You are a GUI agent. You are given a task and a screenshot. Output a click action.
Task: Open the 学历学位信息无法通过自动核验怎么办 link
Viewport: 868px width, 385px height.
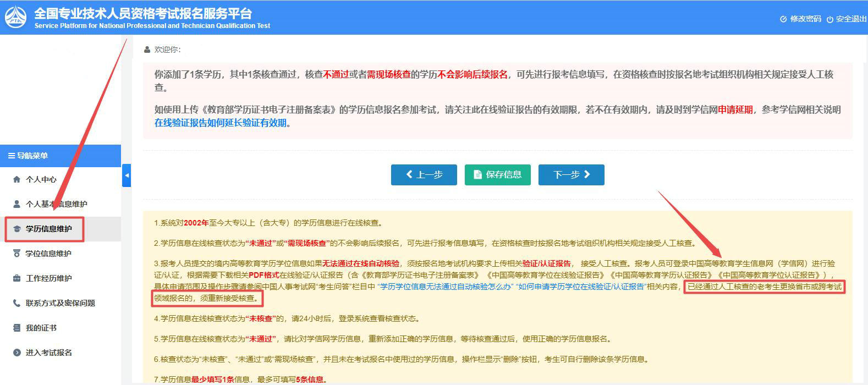445,287
